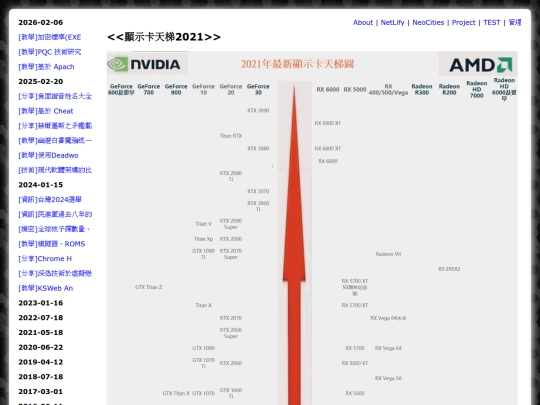Open the [教學]PQC 技術研究 article
This screenshot has height=405, width=540.
click(x=50, y=52)
